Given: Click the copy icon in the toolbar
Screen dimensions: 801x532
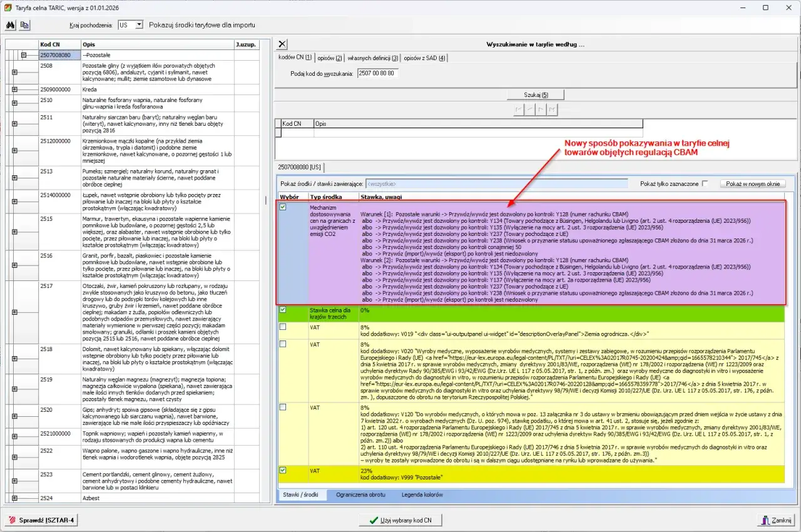Looking at the screenshot, I should point(24,25).
